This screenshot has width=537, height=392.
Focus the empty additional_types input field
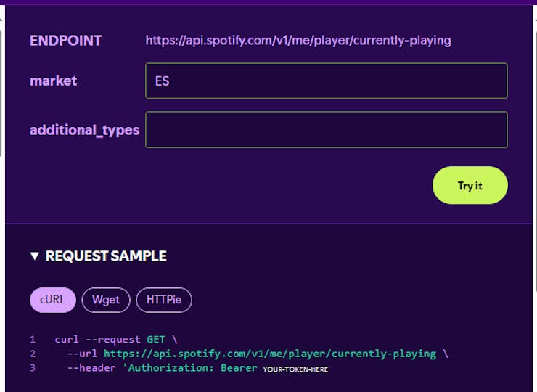click(x=326, y=130)
